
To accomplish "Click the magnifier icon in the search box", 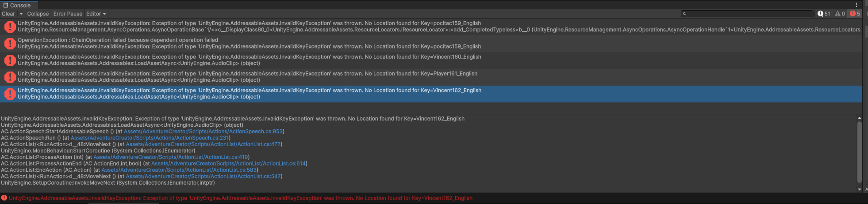I will (x=684, y=14).
